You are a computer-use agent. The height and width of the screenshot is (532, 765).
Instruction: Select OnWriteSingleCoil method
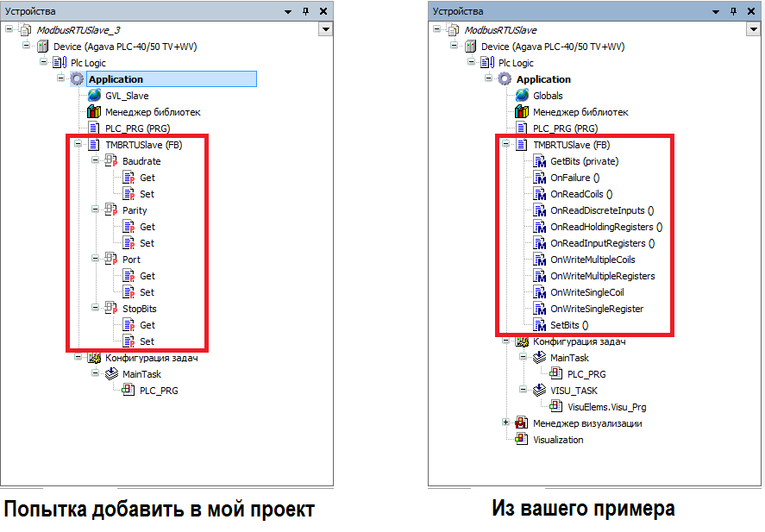(587, 292)
